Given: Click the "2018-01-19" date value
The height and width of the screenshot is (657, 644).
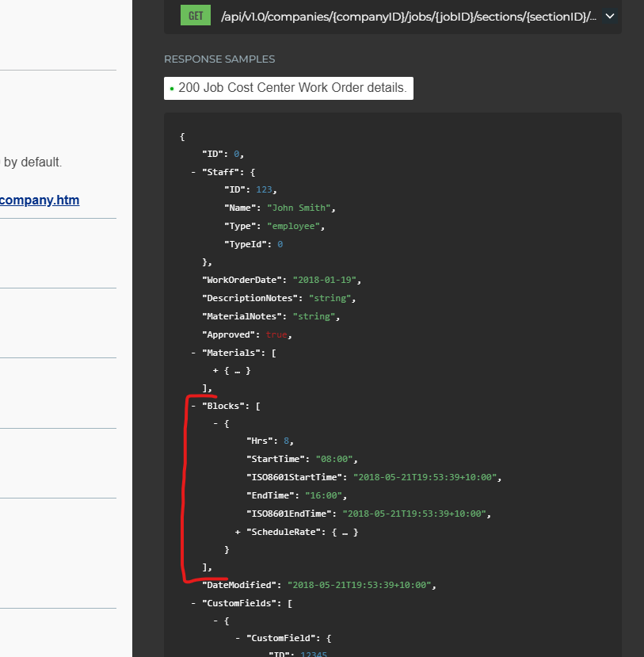Looking at the screenshot, I should [325, 280].
